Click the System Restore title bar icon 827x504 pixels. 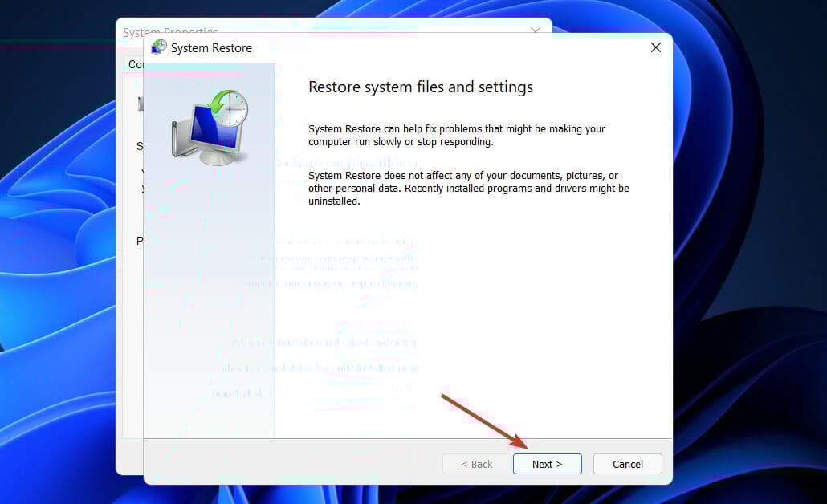tap(158, 47)
